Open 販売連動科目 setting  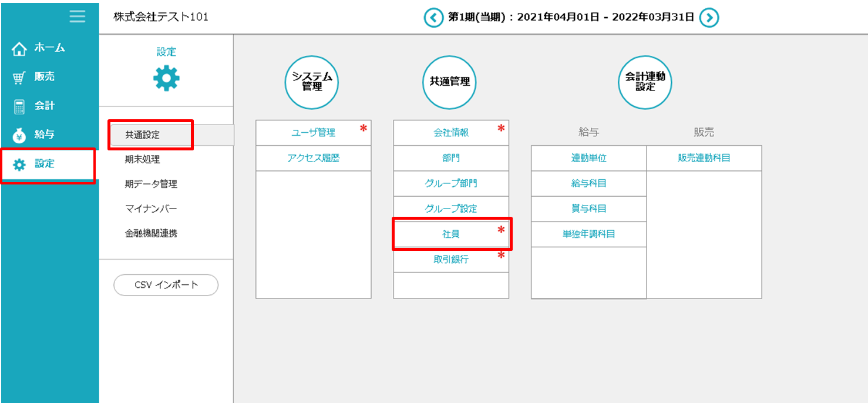pos(704,158)
